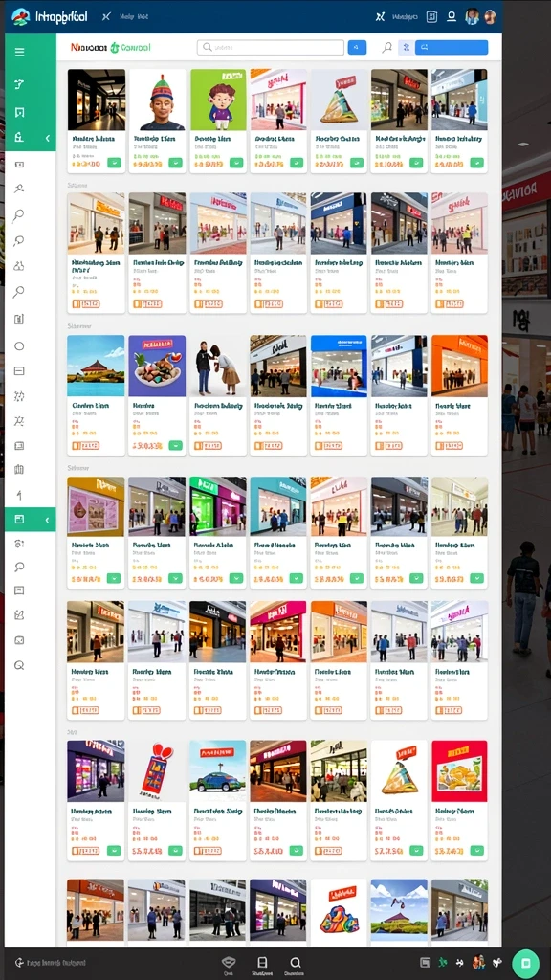Focus the search input field
The image size is (551, 980).
271,48
